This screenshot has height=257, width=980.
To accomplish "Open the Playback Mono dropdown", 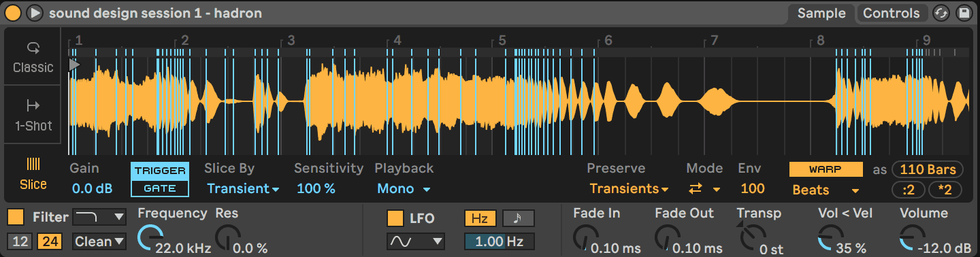I will (404, 188).
